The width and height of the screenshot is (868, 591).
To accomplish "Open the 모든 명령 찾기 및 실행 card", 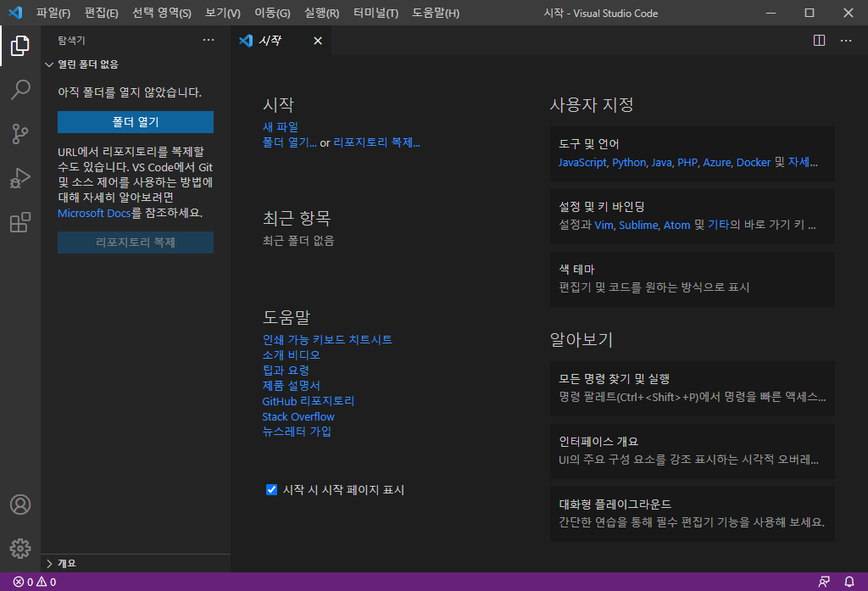I will pos(692,389).
